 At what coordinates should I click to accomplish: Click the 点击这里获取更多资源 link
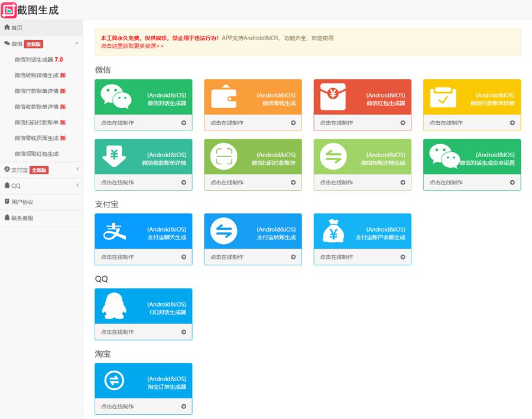click(x=132, y=46)
